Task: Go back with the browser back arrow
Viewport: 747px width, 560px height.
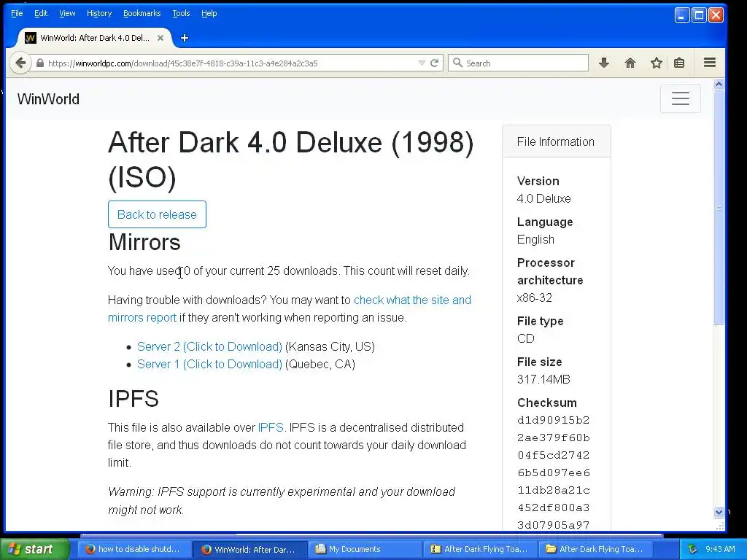Action: tap(20, 63)
